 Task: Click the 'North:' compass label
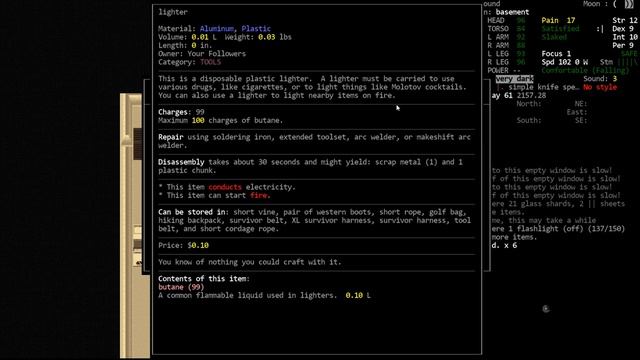(529, 104)
